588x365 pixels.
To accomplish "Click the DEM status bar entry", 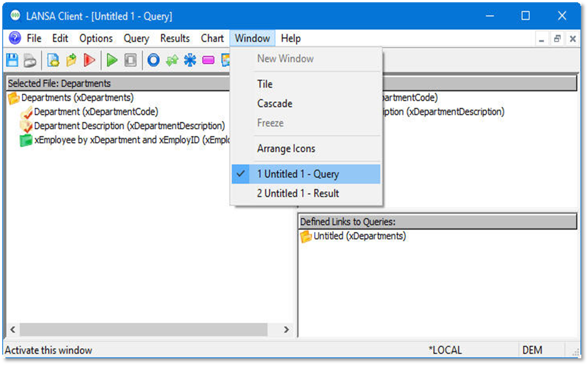I will 532,350.
